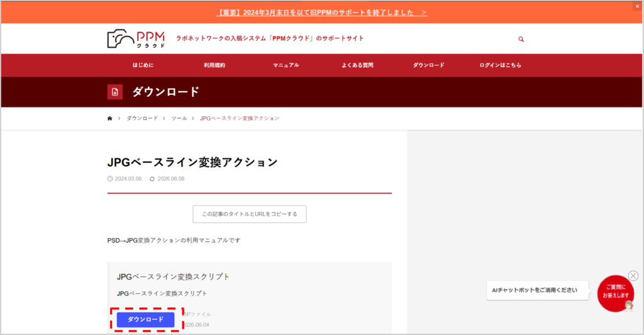Click the download page icon beside ダウンロード heading
Screen dimensions: 644x335
point(115,92)
